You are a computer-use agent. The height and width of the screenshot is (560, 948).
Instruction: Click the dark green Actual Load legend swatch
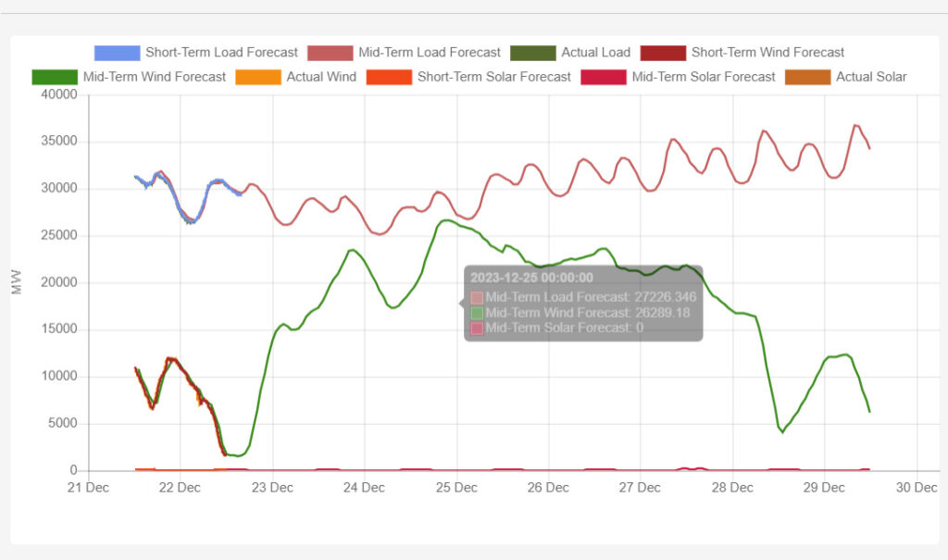533,53
